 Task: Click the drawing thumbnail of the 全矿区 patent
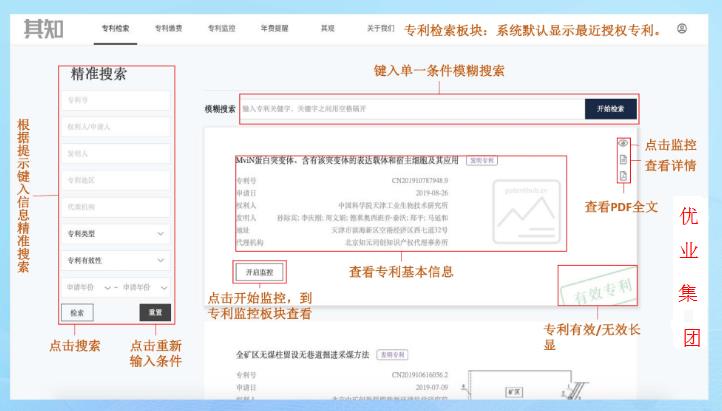pos(526,385)
